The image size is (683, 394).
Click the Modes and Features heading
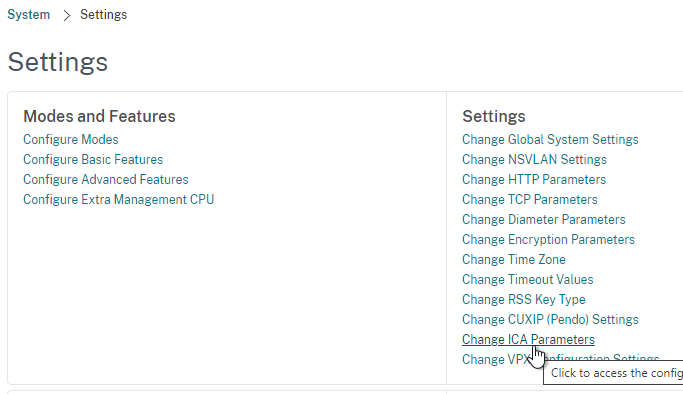(x=99, y=116)
